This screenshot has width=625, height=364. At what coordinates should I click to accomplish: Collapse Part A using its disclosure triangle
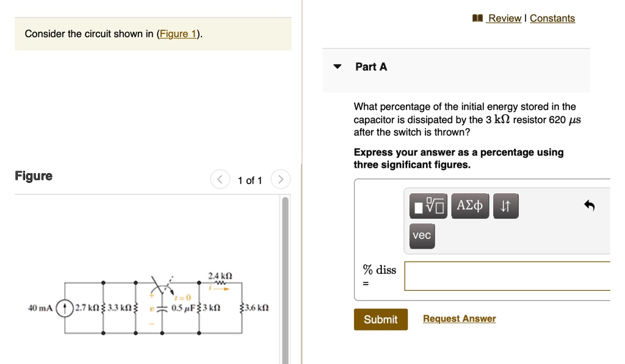point(337,67)
